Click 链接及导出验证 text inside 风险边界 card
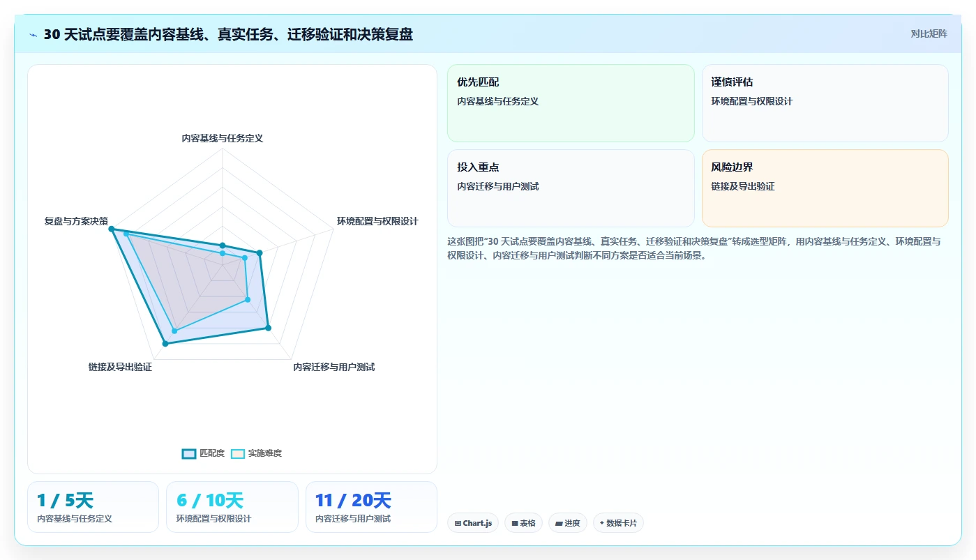976x560 pixels. tap(743, 186)
